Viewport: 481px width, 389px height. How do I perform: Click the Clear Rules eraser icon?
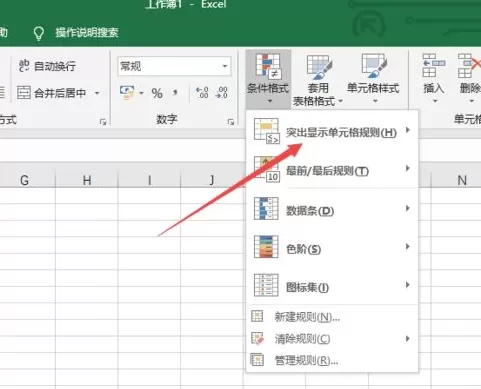click(x=257, y=338)
